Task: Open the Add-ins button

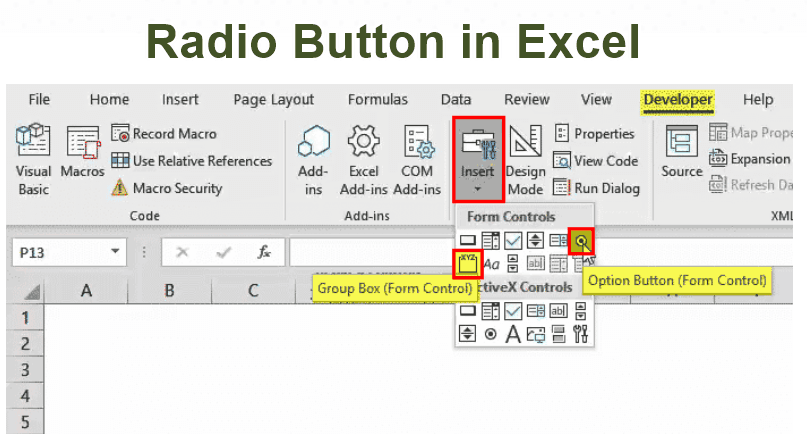Action: (x=313, y=160)
